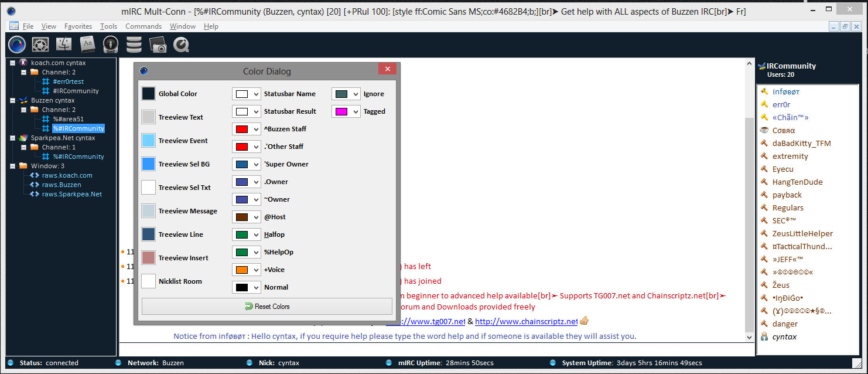Open raws.koach.com window in treeview
Image resolution: width=868 pixels, height=374 pixels.
tap(67, 175)
